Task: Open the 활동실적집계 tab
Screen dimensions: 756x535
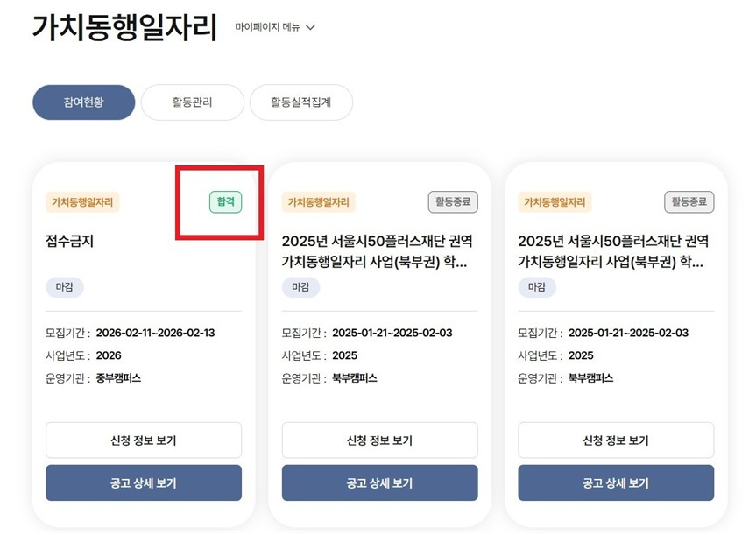Action: tap(300, 102)
